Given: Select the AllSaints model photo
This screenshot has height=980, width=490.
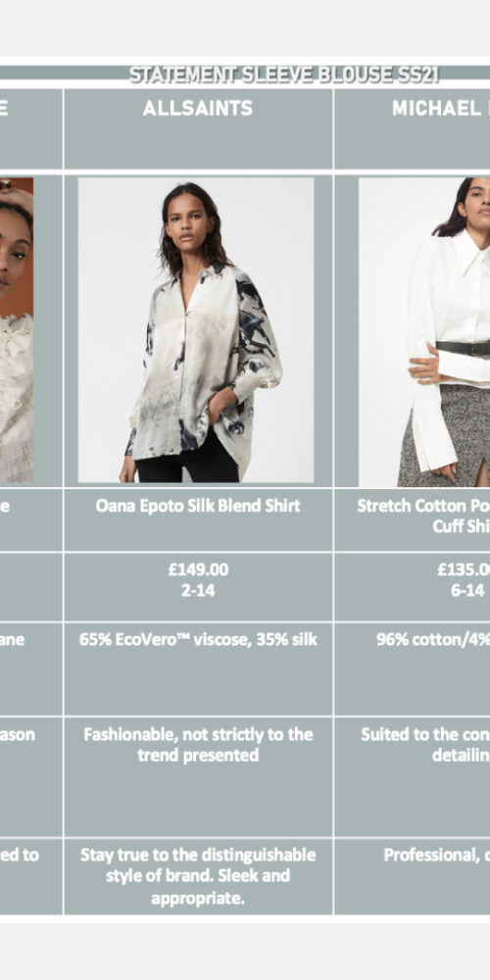Looking at the screenshot, I should (196, 330).
